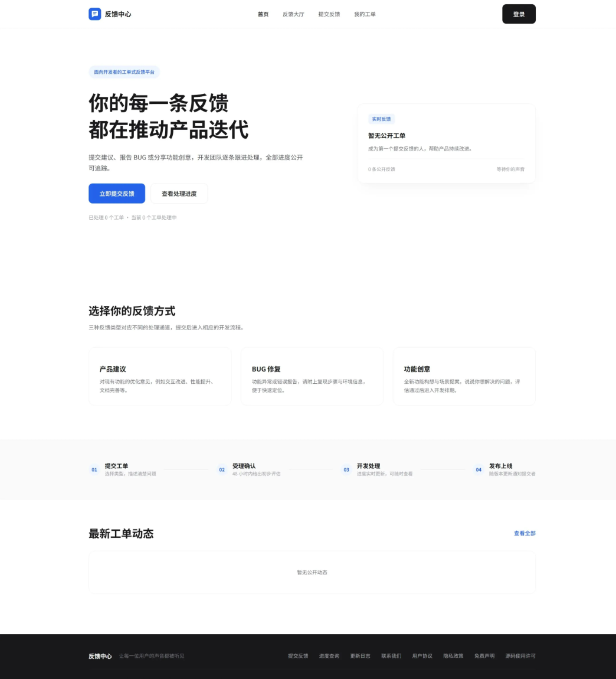
Task: Open the footer 进度查询 link
Action: pyautogui.click(x=329, y=656)
